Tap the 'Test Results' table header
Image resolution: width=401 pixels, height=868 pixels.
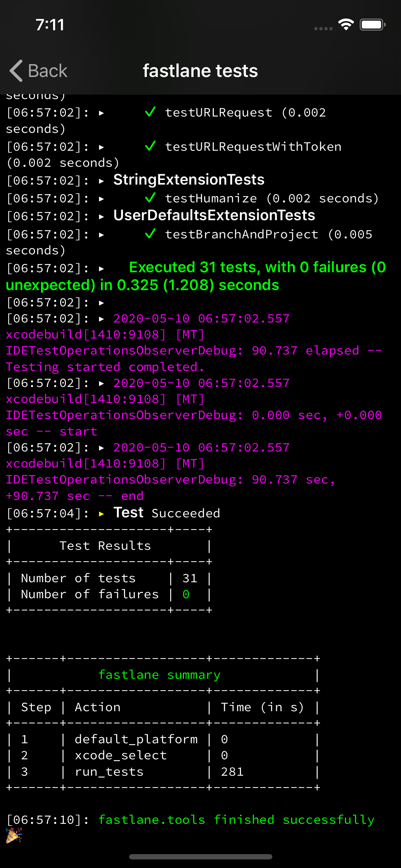coord(105,546)
